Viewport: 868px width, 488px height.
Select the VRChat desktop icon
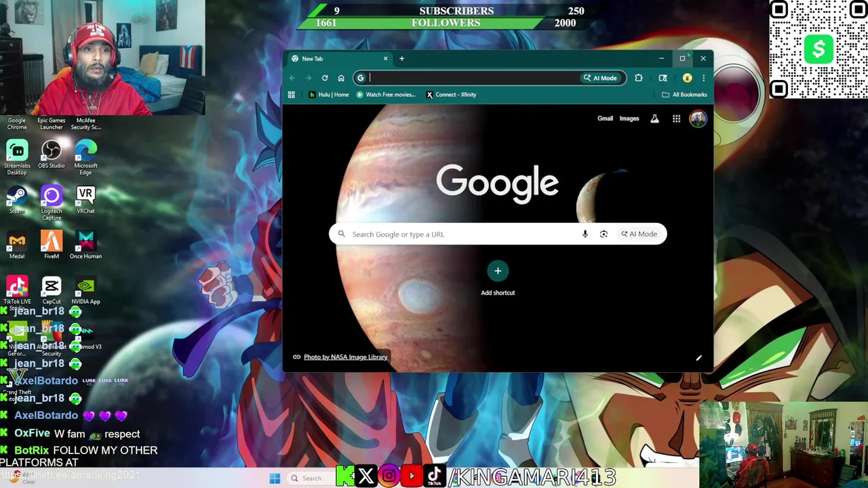click(x=85, y=200)
